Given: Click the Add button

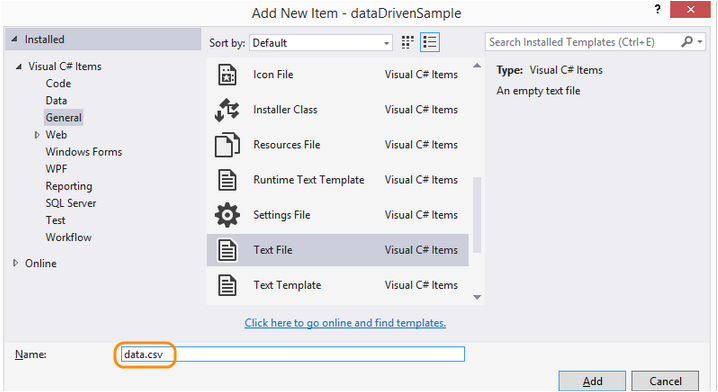Looking at the screenshot, I should coord(592,381).
